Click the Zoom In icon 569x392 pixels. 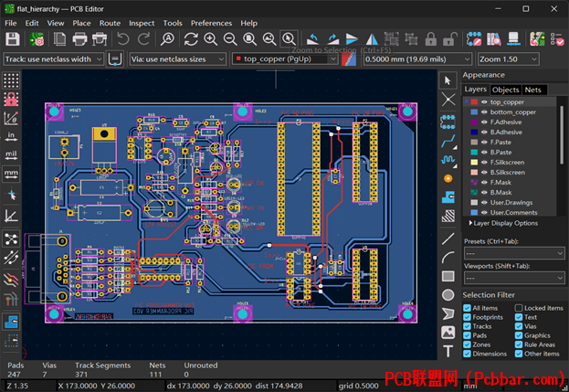coord(210,39)
